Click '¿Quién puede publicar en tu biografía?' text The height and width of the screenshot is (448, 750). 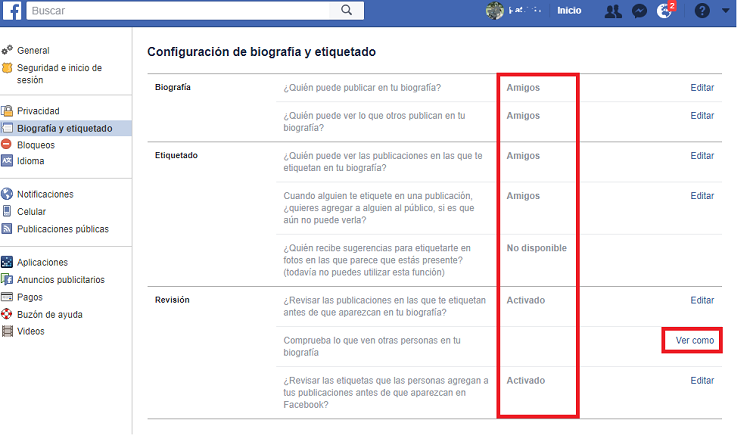point(362,87)
